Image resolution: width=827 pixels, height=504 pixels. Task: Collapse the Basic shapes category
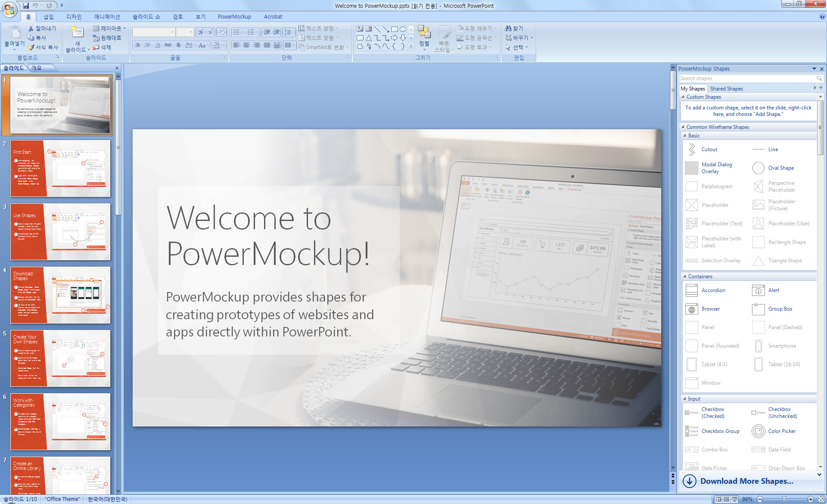(685, 136)
